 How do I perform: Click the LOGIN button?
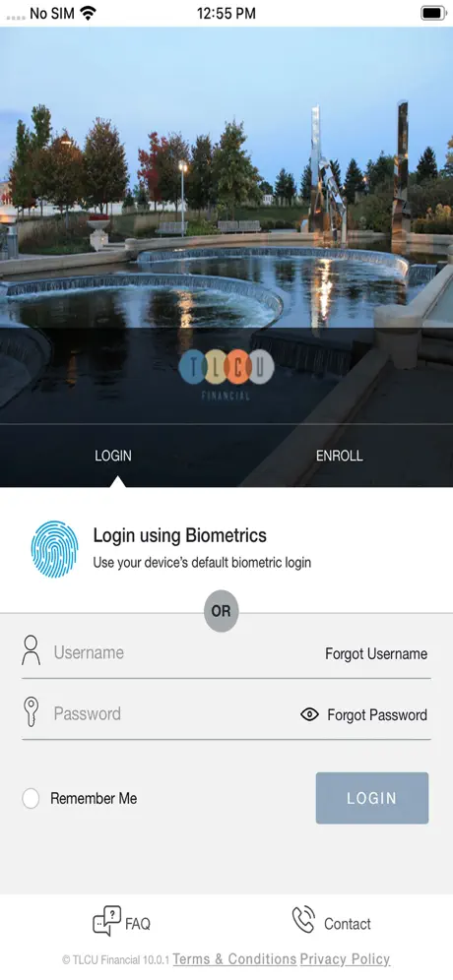[x=372, y=798]
